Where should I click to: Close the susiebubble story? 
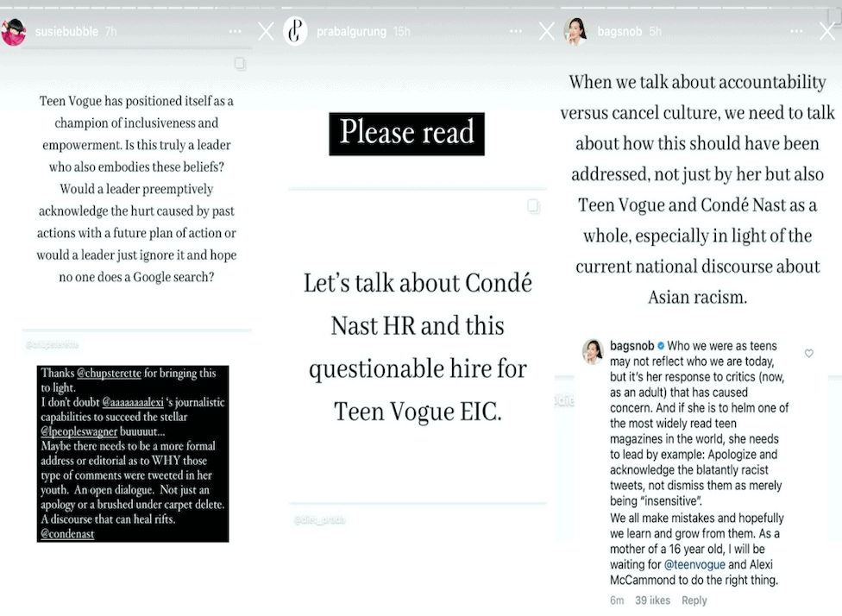coord(266,32)
